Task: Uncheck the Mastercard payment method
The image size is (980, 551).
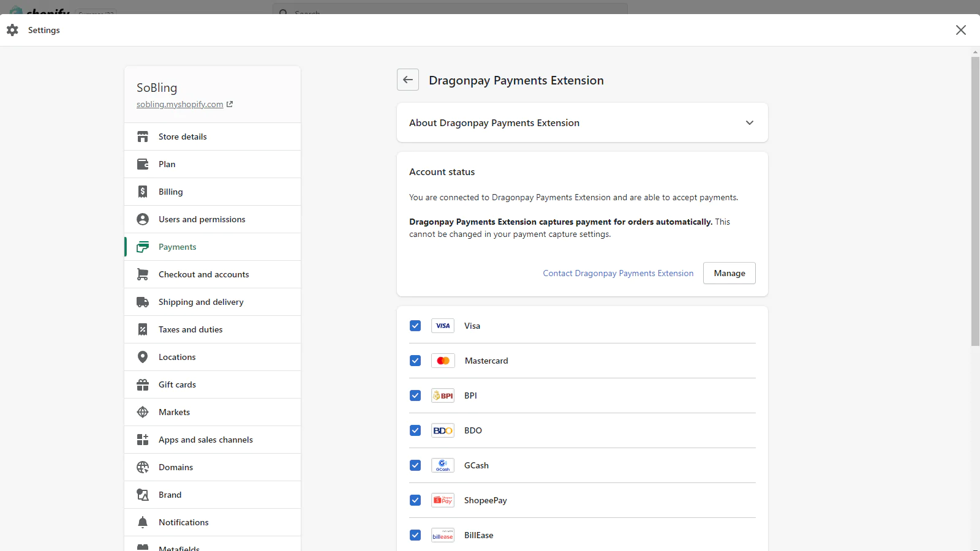Action: click(x=415, y=361)
